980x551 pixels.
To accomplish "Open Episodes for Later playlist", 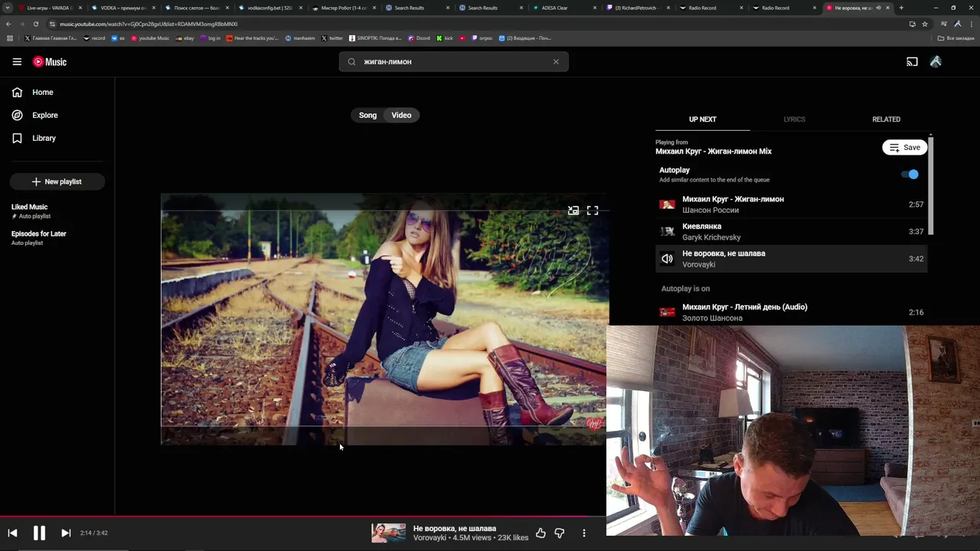I will [39, 238].
